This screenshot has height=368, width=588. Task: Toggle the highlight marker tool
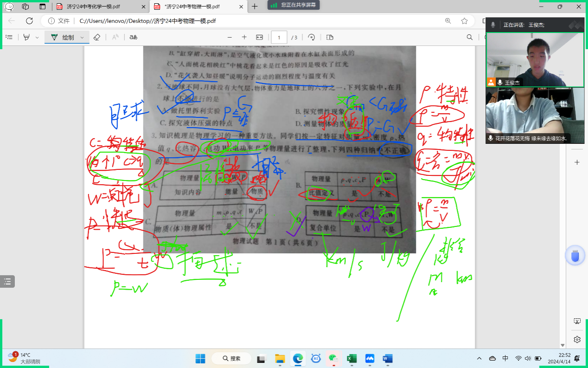click(x=26, y=37)
